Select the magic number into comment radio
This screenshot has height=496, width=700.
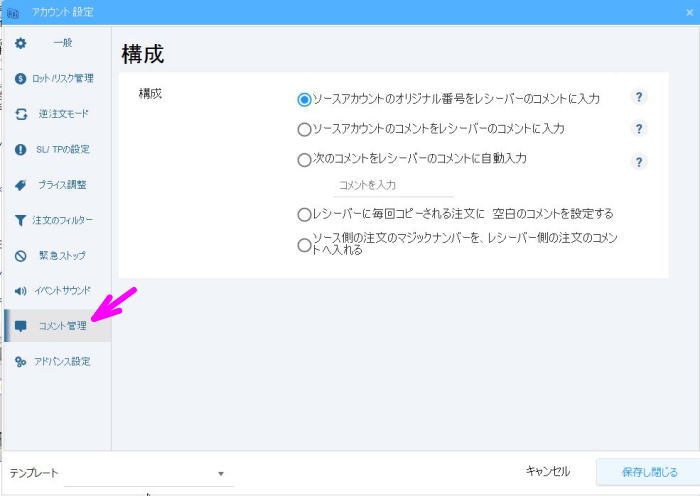(x=304, y=245)
